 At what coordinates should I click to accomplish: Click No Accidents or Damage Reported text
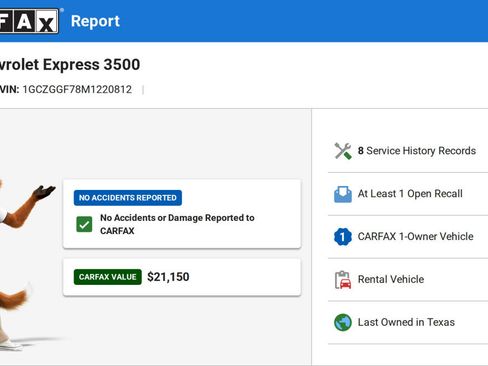177,224
